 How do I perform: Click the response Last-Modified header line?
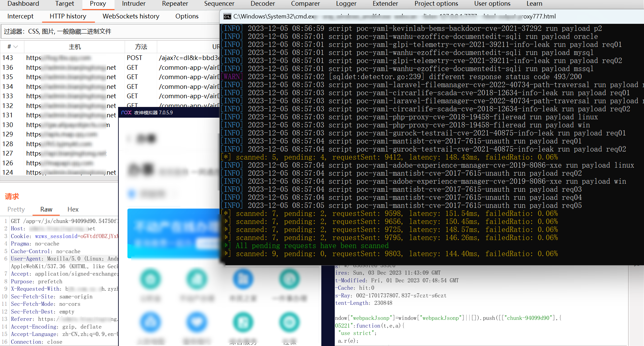[397, 281]
